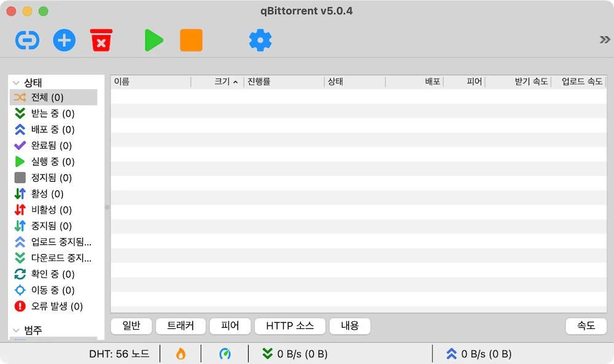Click the shuffle icon beside 전체
The width and height of the screenshot is (614, 364).
20,97
